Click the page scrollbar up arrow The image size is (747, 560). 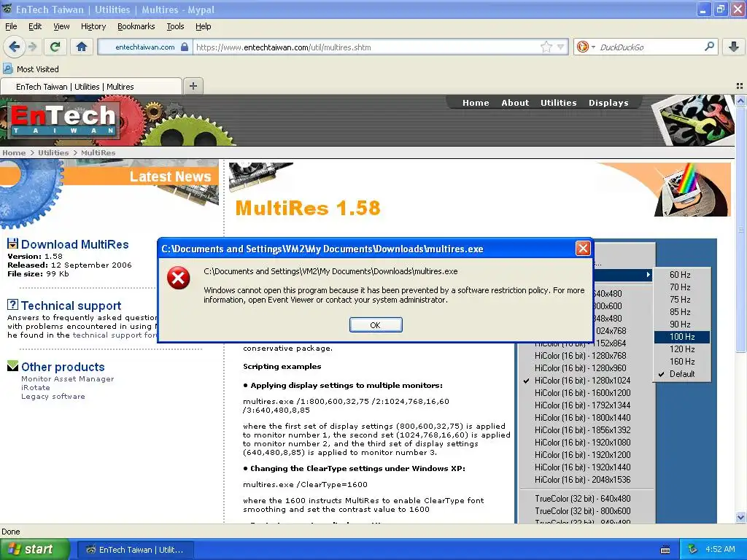[x=740, y=101]
